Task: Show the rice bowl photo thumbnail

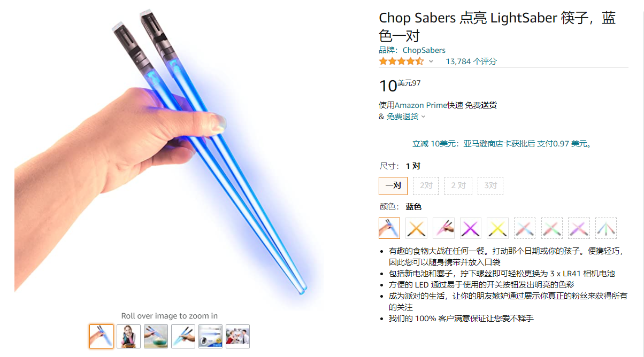Action: point(156,336)
